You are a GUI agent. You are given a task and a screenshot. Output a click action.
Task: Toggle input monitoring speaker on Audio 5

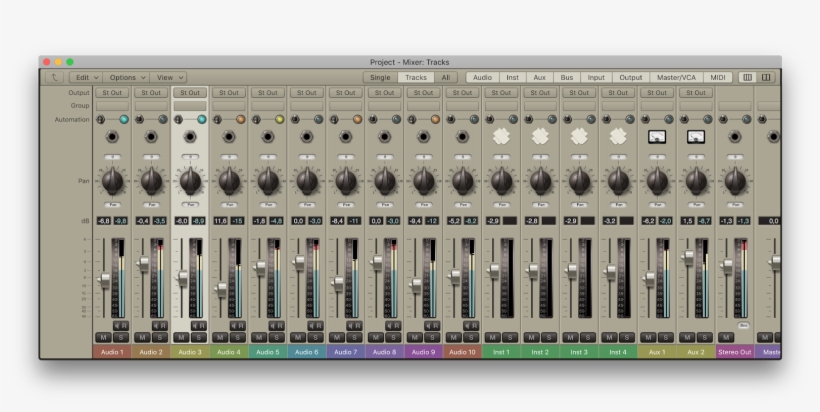pos(273,326)
